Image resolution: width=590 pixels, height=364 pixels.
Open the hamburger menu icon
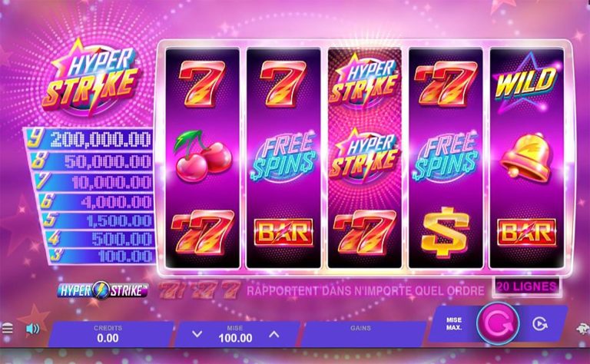tap(7, 329)
